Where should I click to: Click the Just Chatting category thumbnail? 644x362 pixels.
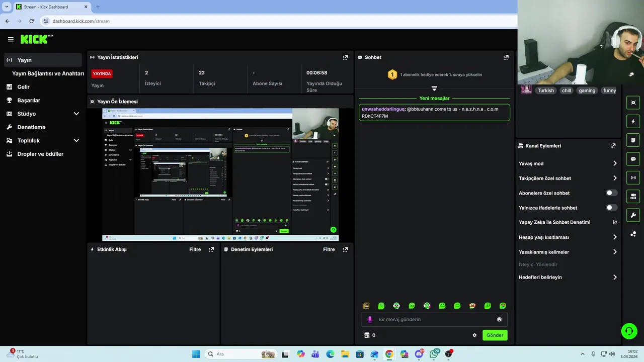pos(526,89)
